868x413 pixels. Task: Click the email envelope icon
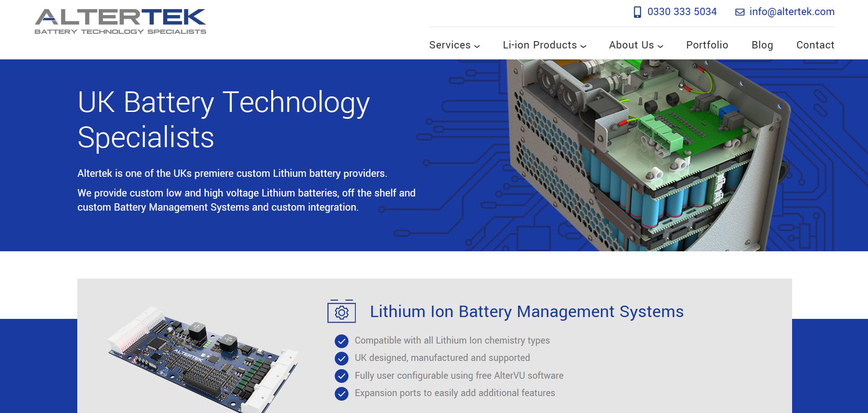pyautogui.click(x=739, y=12)
